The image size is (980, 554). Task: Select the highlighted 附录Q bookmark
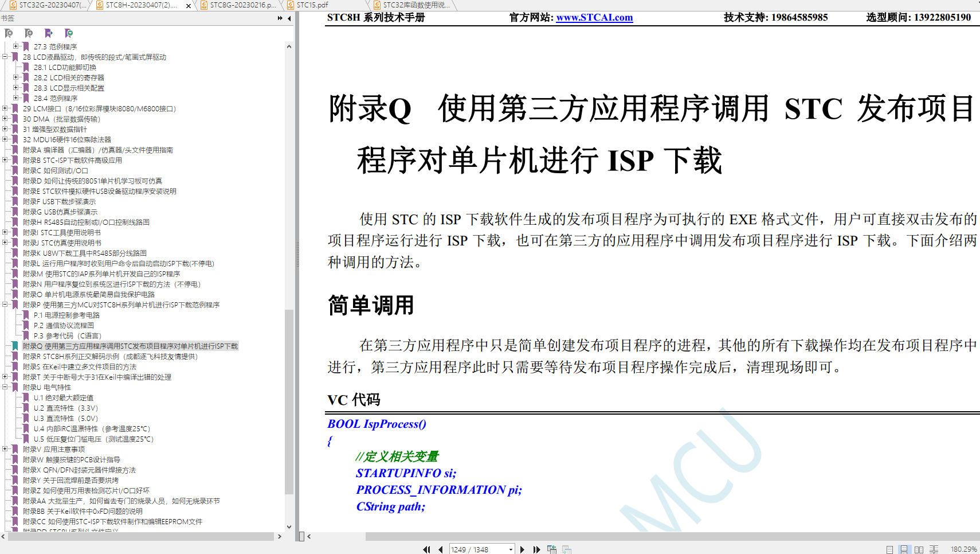(x=130, y=346)
